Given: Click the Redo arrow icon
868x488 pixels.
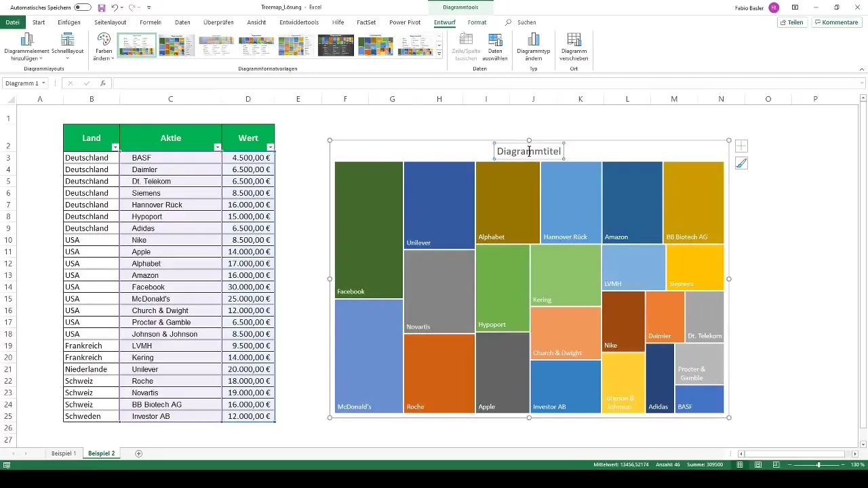Looking at the screenshot, I should click(x=133, y=7).
